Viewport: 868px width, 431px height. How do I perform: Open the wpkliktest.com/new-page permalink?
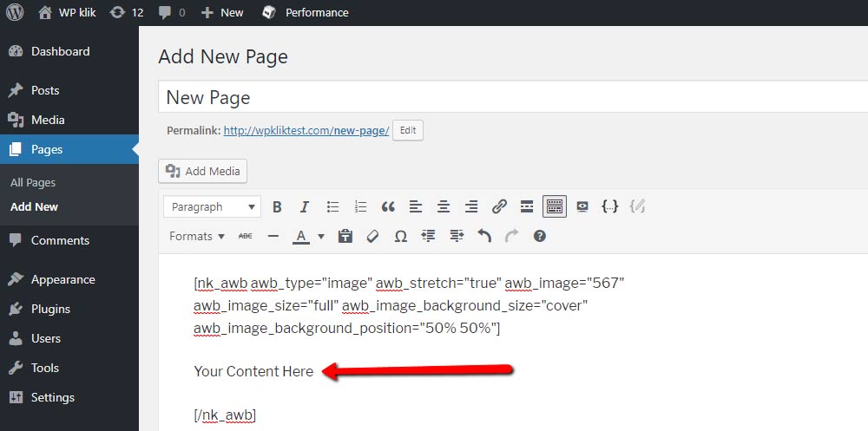click(306, 131)
